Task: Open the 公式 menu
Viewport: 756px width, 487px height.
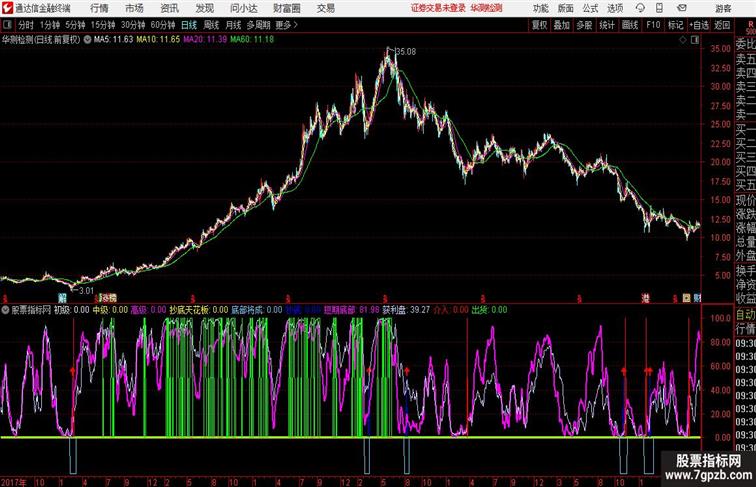Action: [590, 8]
